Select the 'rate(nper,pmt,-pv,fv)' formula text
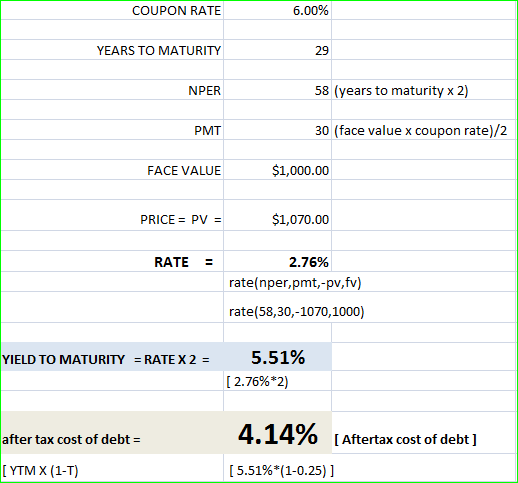 295,283
